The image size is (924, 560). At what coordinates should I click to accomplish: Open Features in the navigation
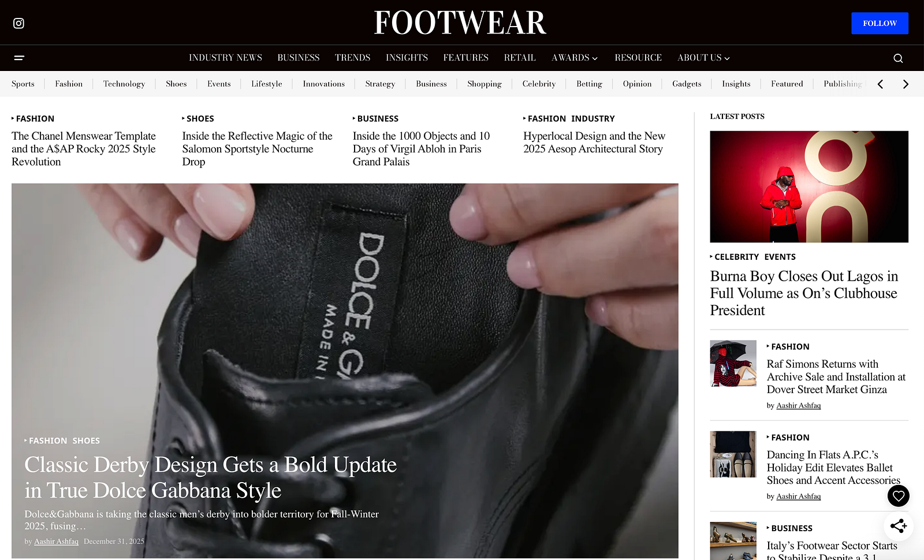tap(466, 58)
